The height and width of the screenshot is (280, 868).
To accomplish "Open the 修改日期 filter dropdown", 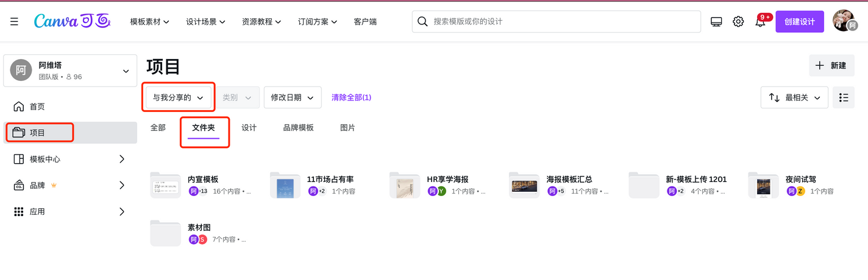I will coord(293,97).
